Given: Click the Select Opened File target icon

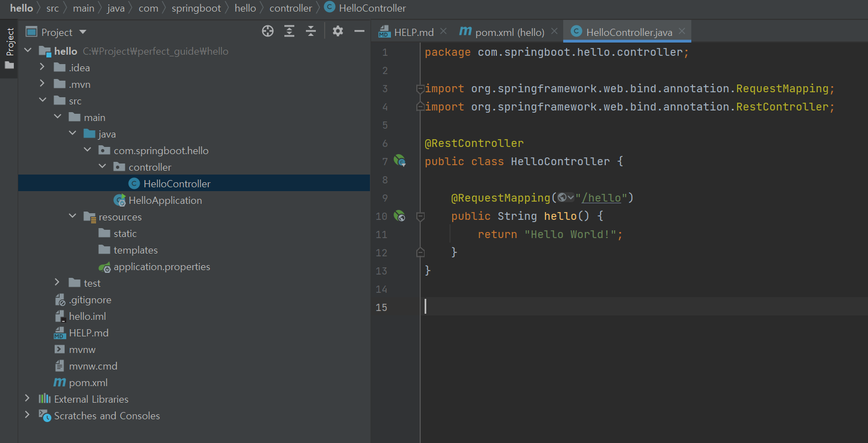Looking at the screenshot, I should (268, 31).
